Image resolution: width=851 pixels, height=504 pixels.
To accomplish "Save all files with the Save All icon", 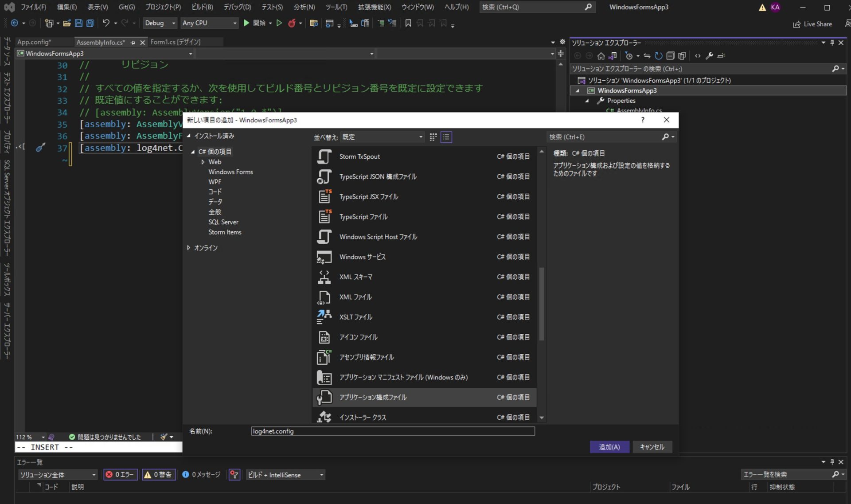I will [x=90, y=23].
